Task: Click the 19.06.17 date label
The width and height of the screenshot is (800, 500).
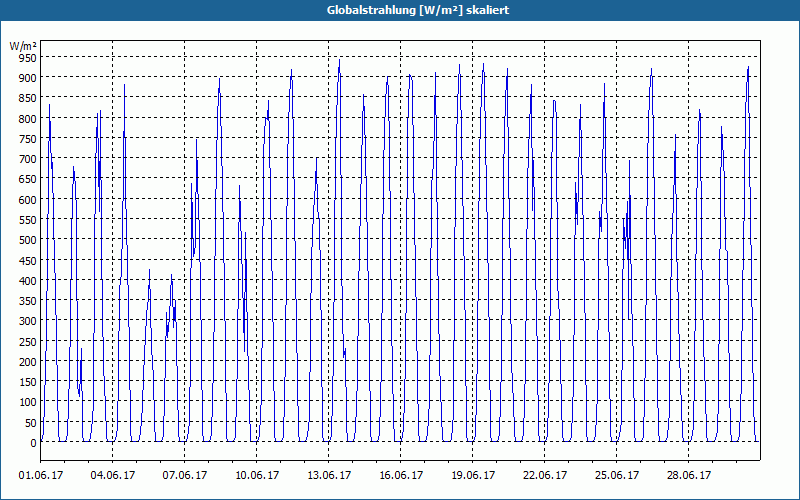Action: [473, 475]
